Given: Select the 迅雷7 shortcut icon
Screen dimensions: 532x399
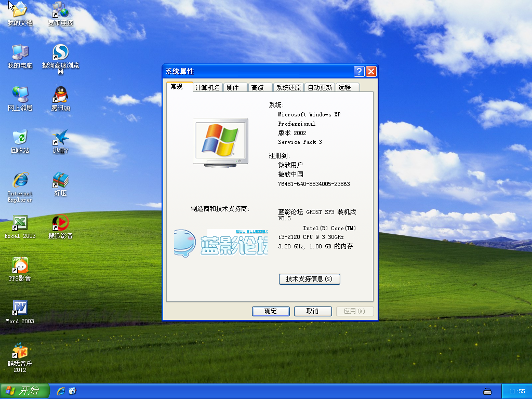Looking at the screenshot, I should 60,141.
